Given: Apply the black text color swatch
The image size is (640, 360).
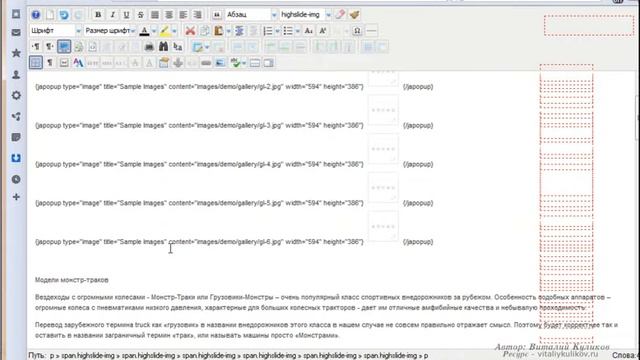Looking at the screenshot, I should pyautogui.click(x=144, y=31).
